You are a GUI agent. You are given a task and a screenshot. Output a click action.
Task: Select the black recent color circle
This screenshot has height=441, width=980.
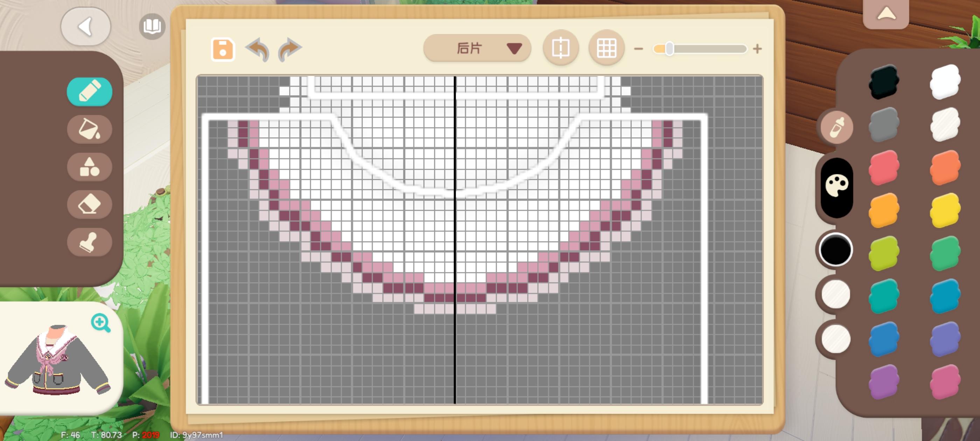tap(835, 250)
